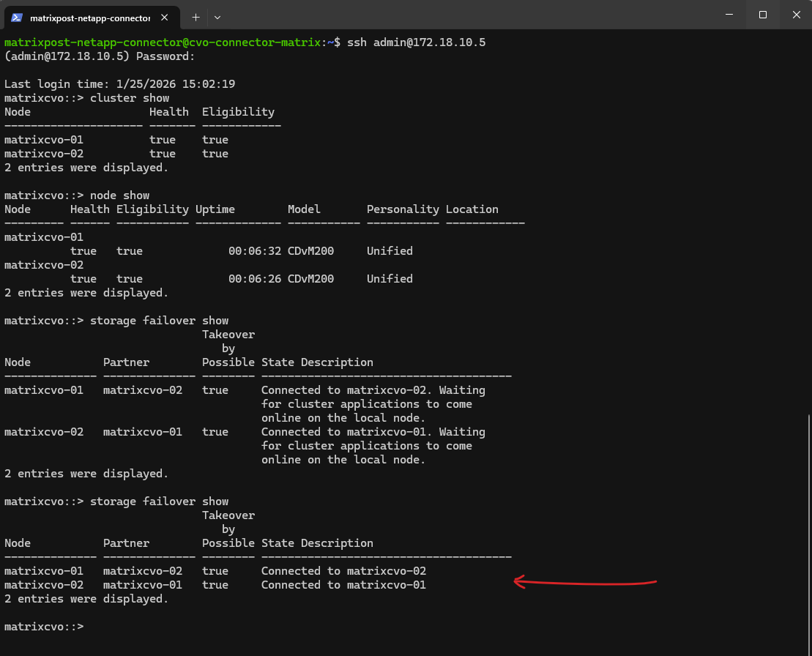Click the 'Last login time' line
The image size is (812, 656).
coord(119,84)
